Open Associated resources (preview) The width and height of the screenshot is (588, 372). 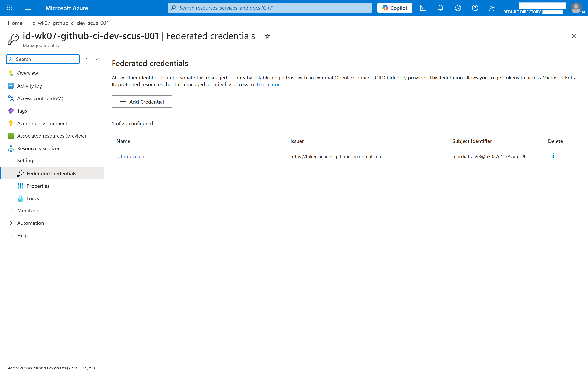pyautogui.click(x=52, y=136)
